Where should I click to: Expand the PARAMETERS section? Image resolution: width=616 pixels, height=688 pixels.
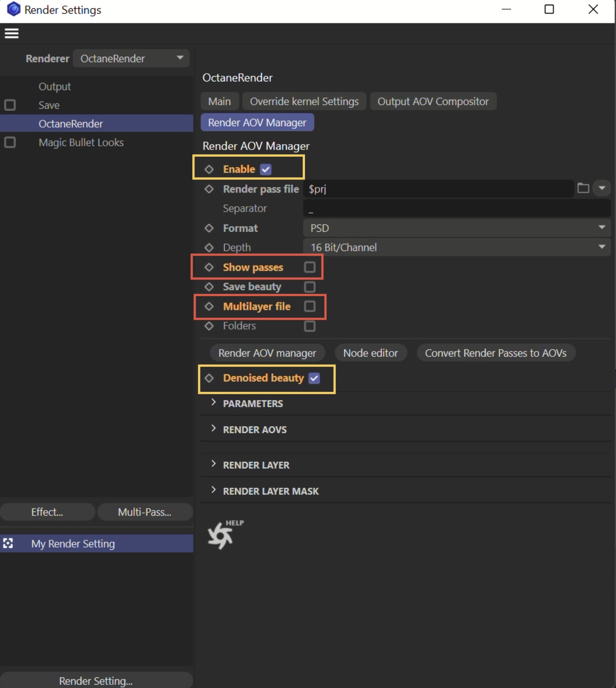[214, 403]
